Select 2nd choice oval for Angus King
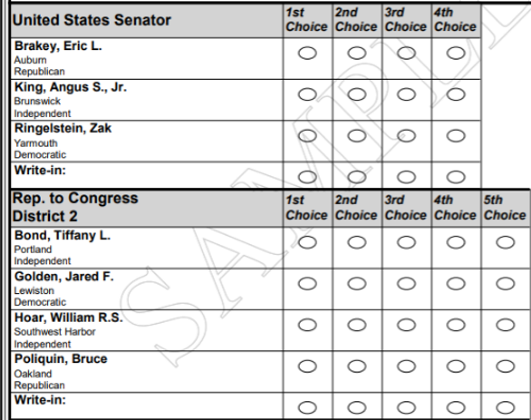Viewport: 531px width, 420px height. pos(357,94)
